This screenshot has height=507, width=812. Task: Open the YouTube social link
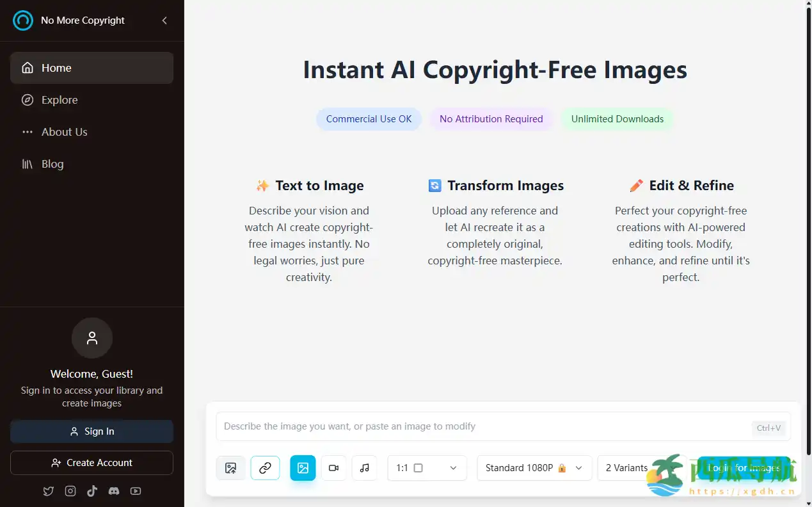point(136,491)
